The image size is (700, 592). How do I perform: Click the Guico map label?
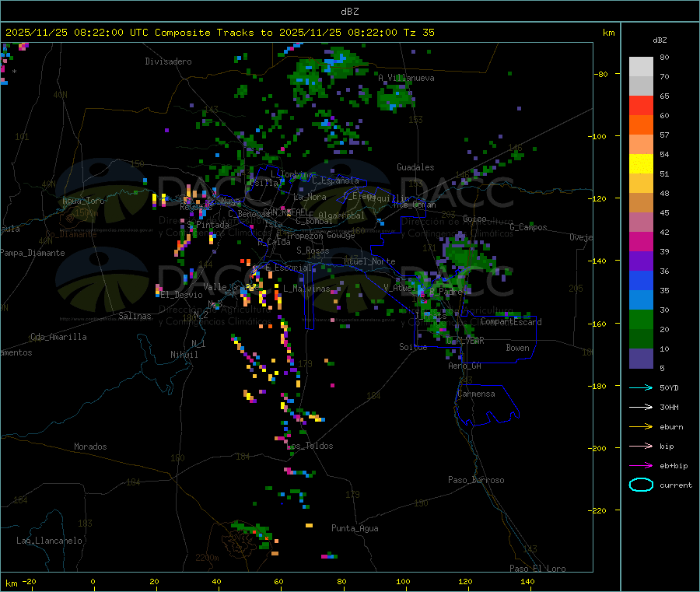[x=474, y=219]
